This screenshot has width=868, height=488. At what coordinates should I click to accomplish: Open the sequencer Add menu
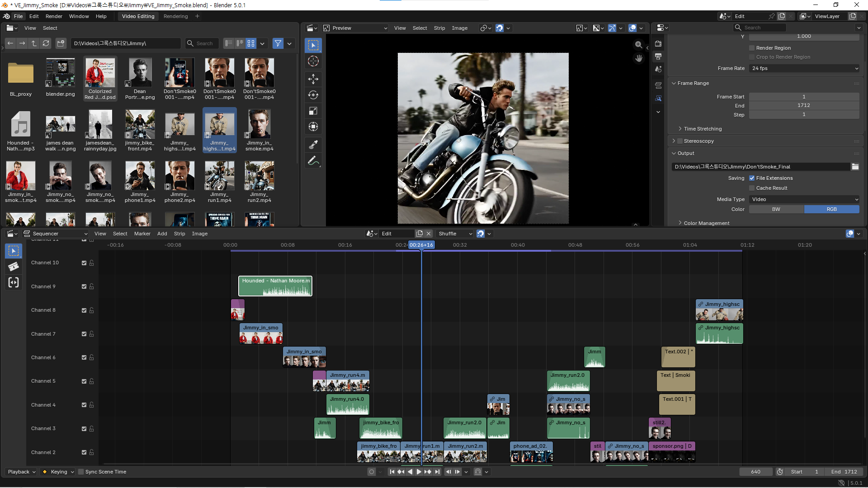[162, 234]
